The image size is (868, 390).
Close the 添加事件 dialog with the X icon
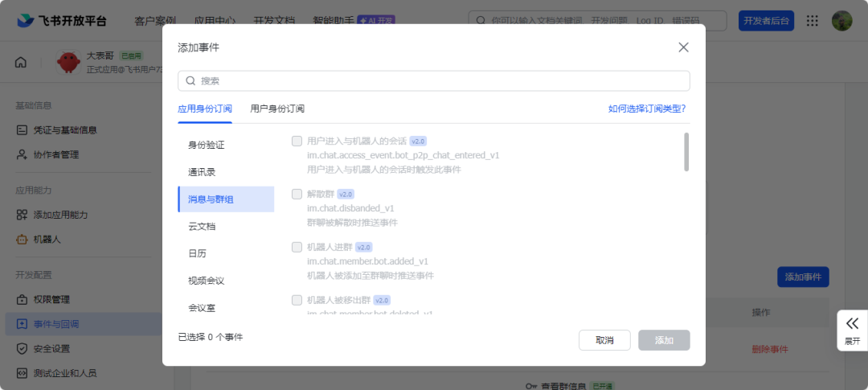click(x=684, y=47)
